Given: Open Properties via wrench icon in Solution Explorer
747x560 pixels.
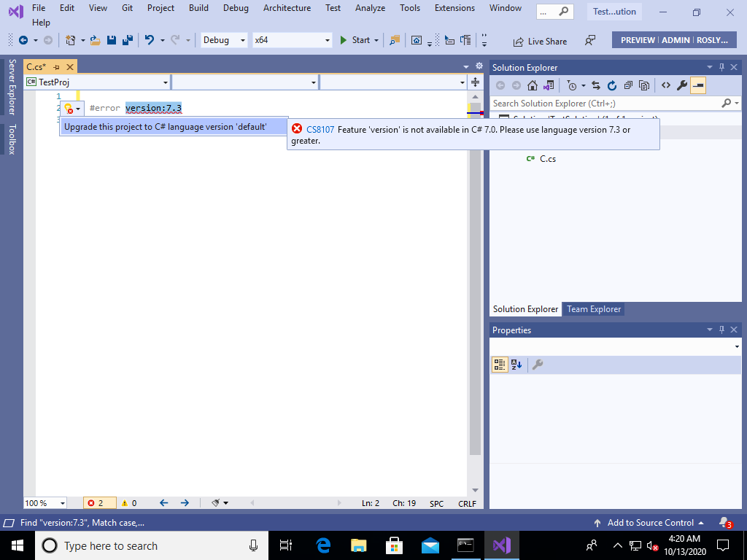Looking at the screenshot, I should pos(682,86).
